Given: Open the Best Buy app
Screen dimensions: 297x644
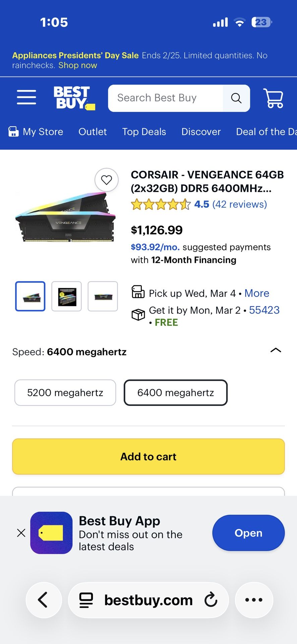Looking at the screenshot, I should [x=248, y=533].
